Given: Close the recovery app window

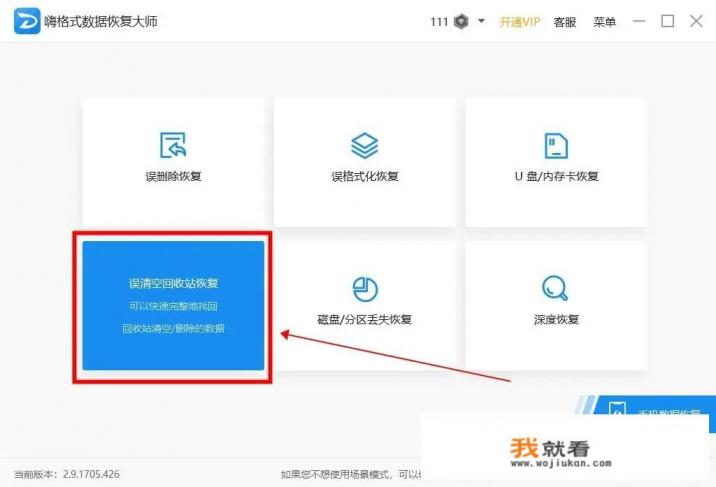Looking at the screenshot, I should (696, 21).
